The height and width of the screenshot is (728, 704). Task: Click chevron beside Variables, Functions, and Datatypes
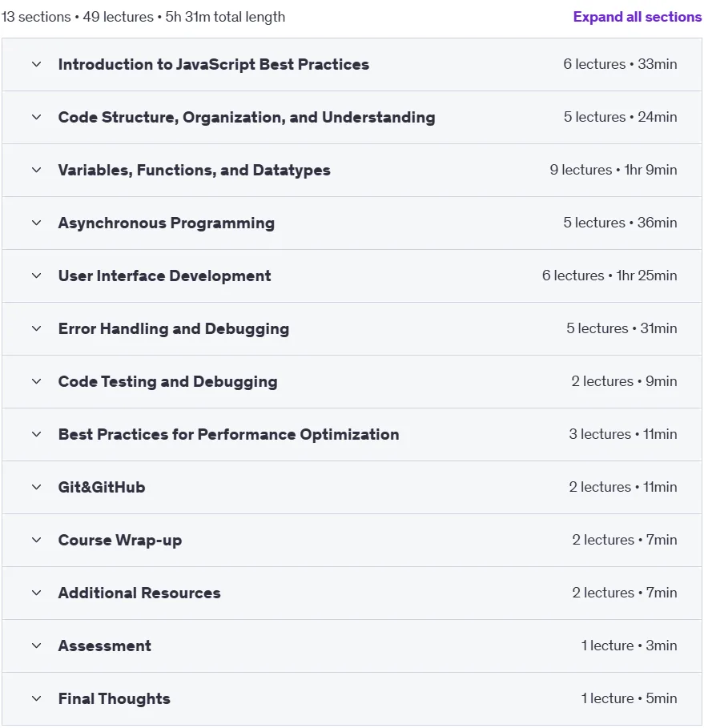(36, 171)
